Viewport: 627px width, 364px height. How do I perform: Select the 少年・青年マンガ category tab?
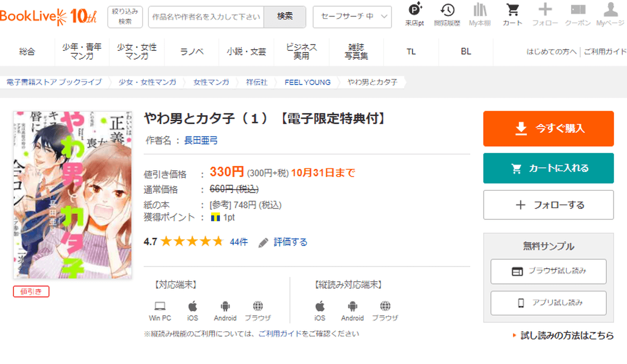click(x=82, y=51)
